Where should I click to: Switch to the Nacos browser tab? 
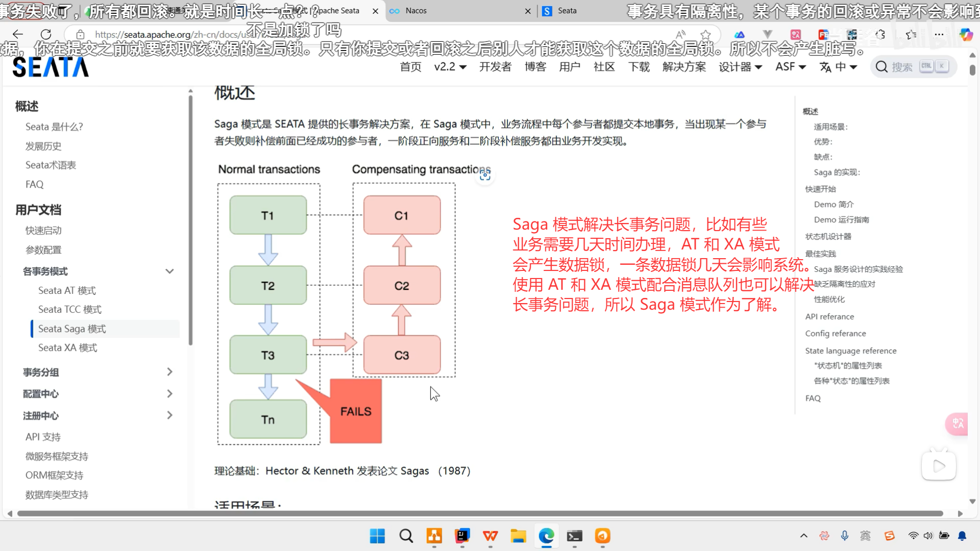[x=416, y=11]
